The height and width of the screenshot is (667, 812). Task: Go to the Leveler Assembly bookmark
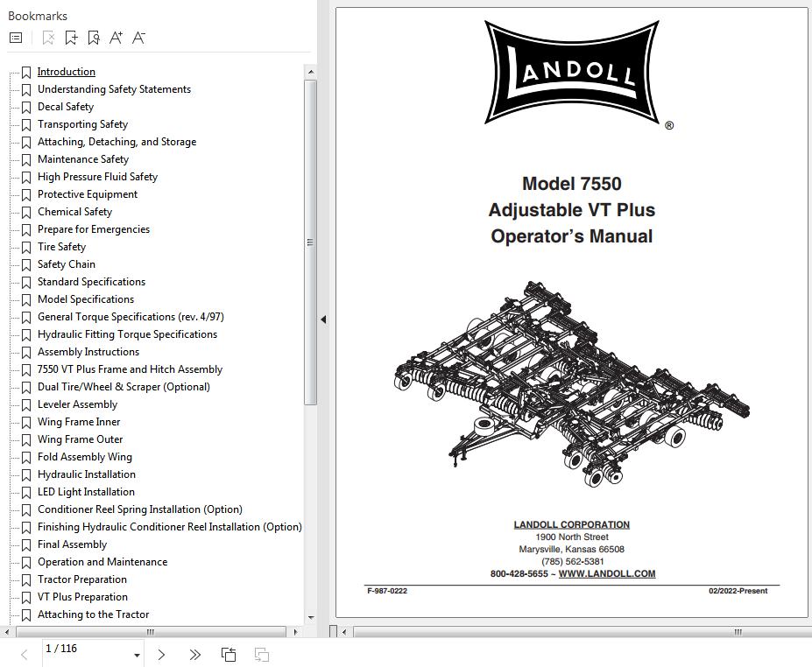(78, 404)
